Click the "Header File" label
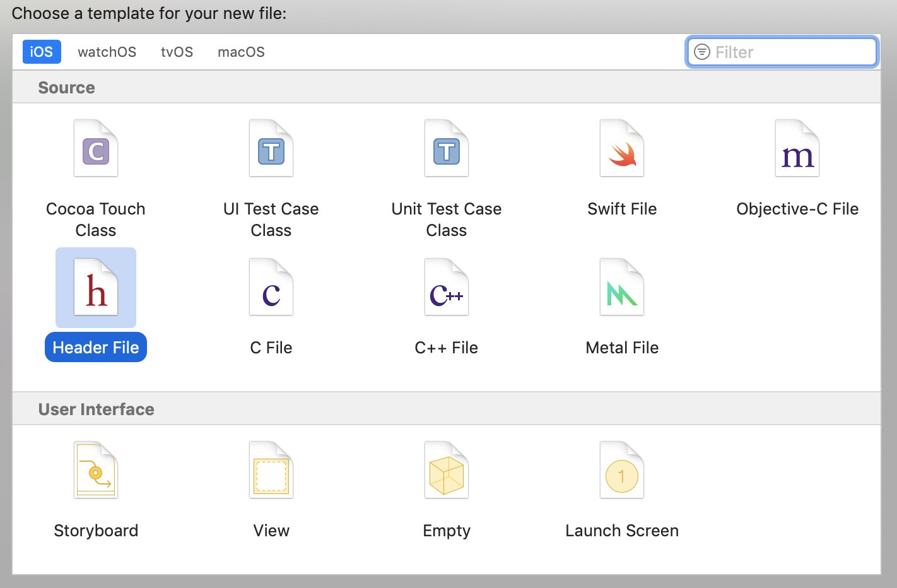This screenshot has height=588, width=897. [x=96, y=348]
